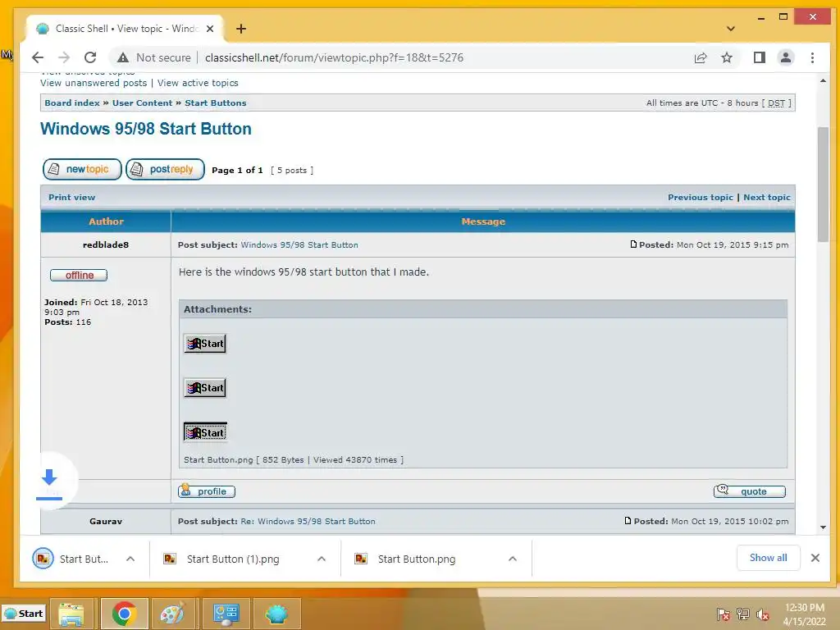840x630 pixels.
Task: Open the Chrome side panel
Action: tap(759, 57)
